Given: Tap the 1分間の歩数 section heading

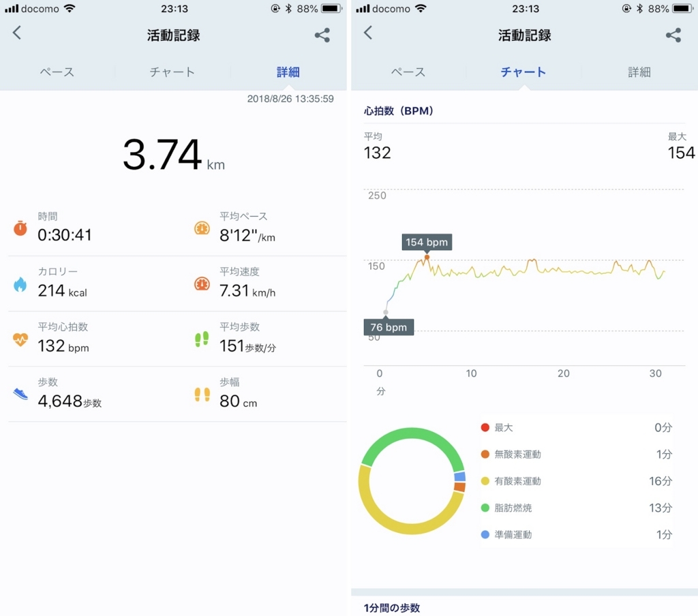Looking at the screenshot, I should coord(392,608).
